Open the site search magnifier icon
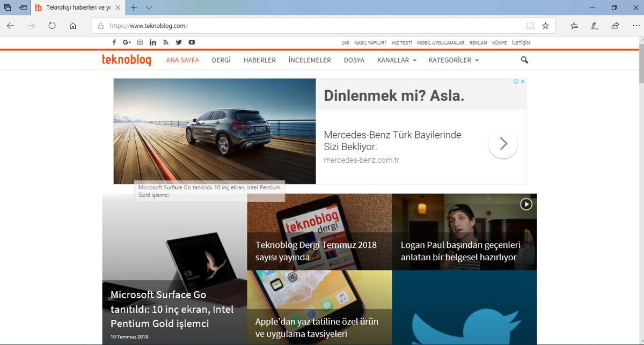The height and width of the screenshot is (345, 644). pyautogui.click(x=524, y=60)
